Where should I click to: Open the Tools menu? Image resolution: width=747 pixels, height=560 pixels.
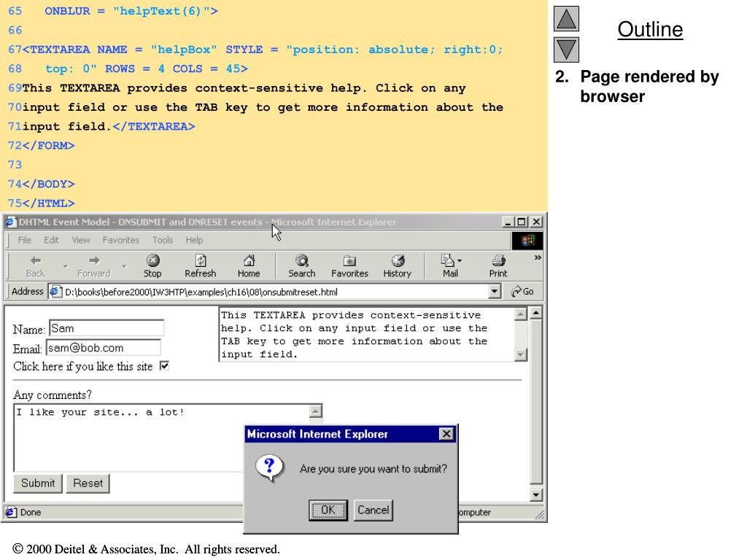coord(163,240)
